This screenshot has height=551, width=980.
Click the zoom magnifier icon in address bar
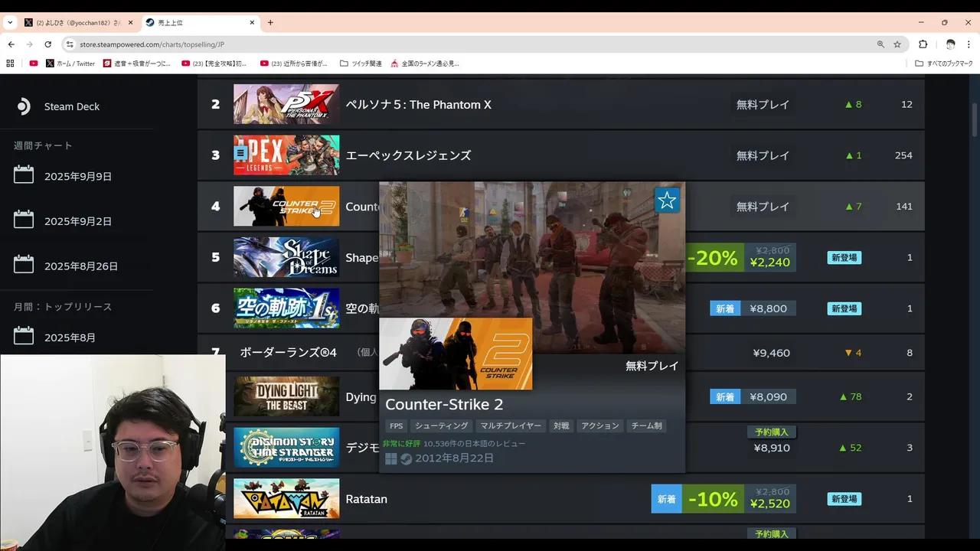[880, 44]
